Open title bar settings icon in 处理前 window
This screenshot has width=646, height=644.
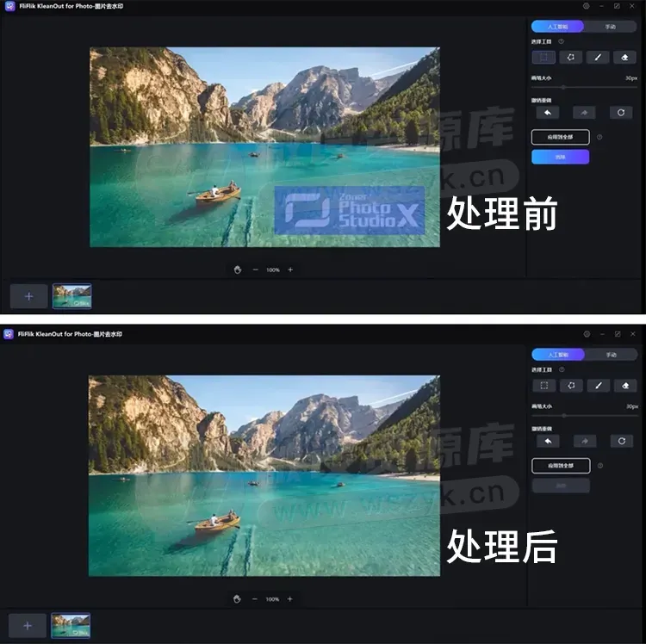586,6
